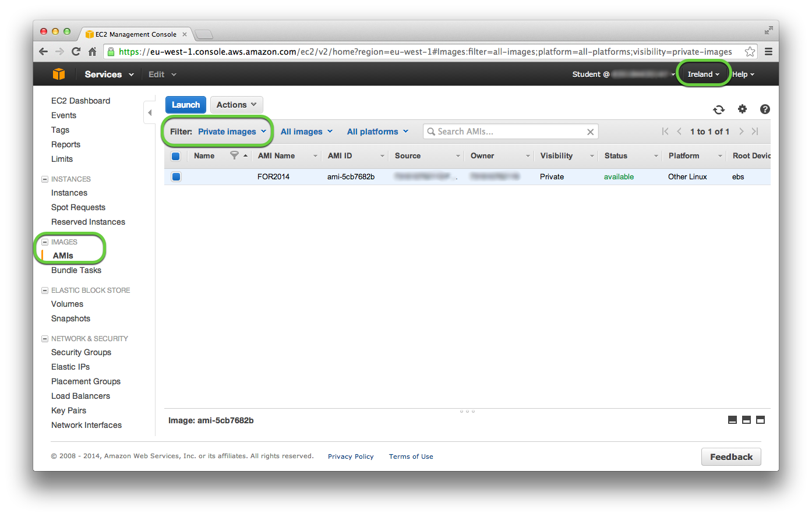Image resolution: width=812 pixels, height=517 pixels.
Task: Open the Terms of Use link
Action: 411,456
